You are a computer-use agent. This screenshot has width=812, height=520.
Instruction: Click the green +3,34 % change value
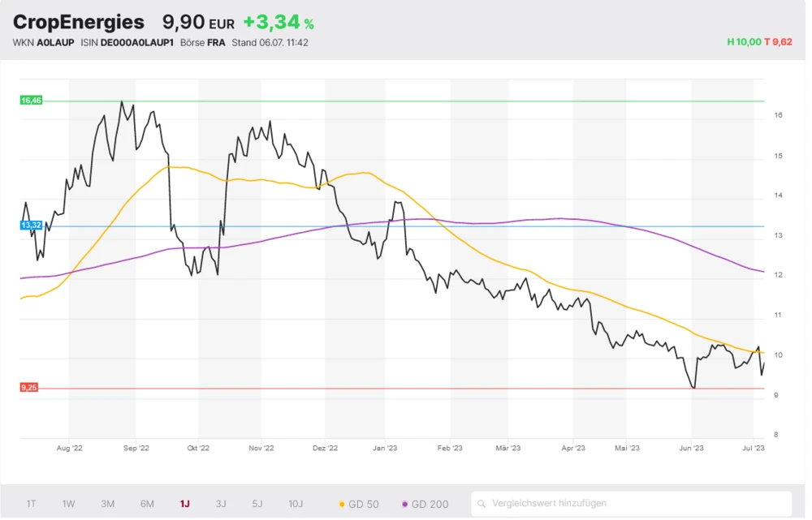278,22
